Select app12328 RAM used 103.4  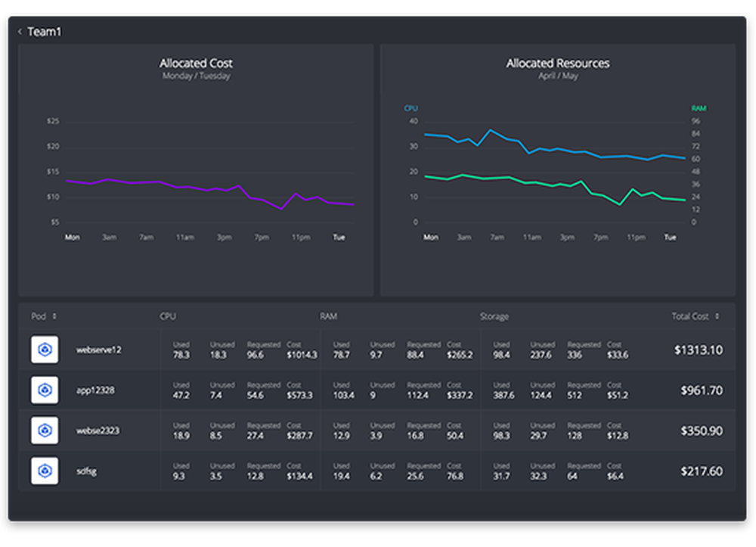pyautogui.click(x=343, y=396)
